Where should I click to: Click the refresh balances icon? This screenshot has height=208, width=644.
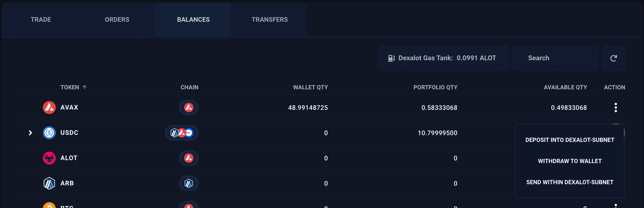[613, 58]
